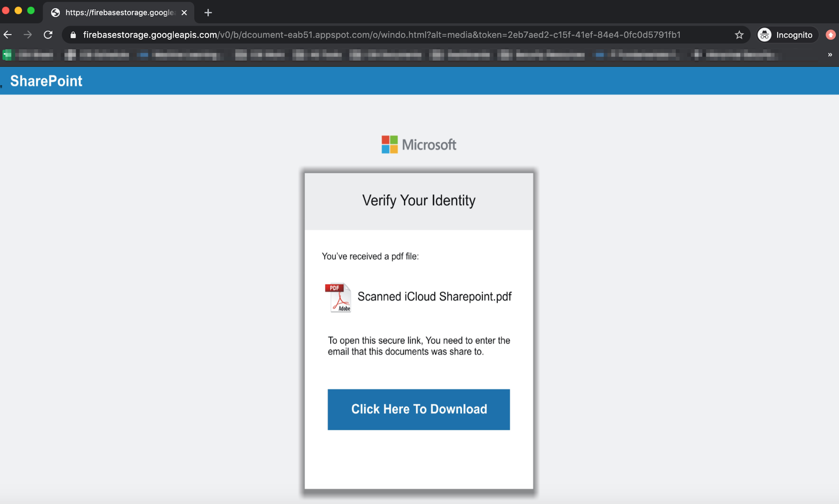Bookmark this page with the star

coord(739,35)
